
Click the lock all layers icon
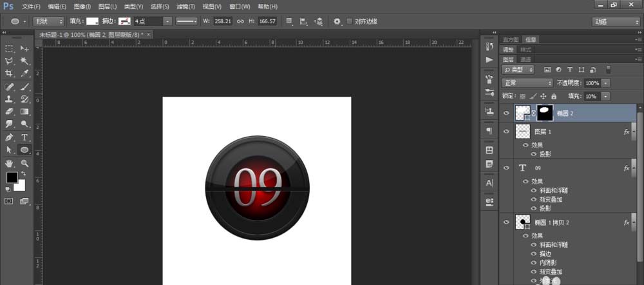[x=554, y=96]
